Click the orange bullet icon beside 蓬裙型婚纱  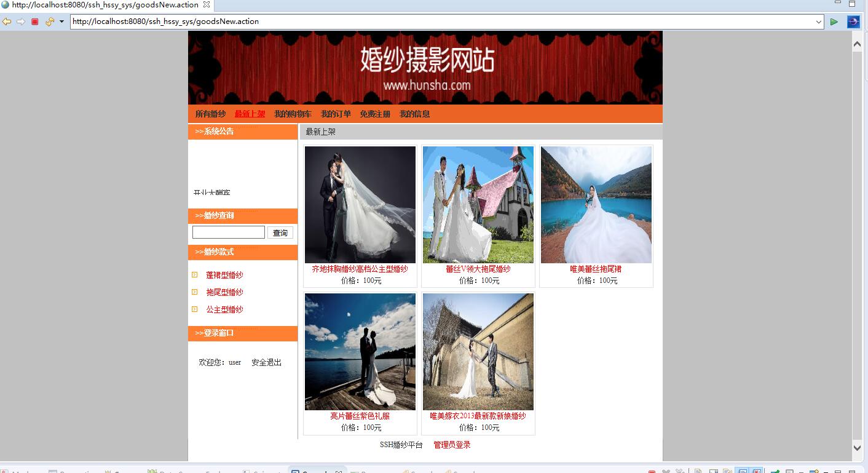[195, 275]
